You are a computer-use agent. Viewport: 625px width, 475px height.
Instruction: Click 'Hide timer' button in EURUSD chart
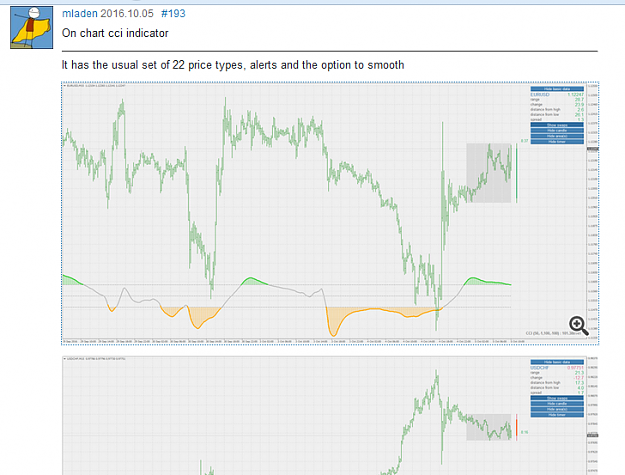pyautogui.click(x=557, y=142)
